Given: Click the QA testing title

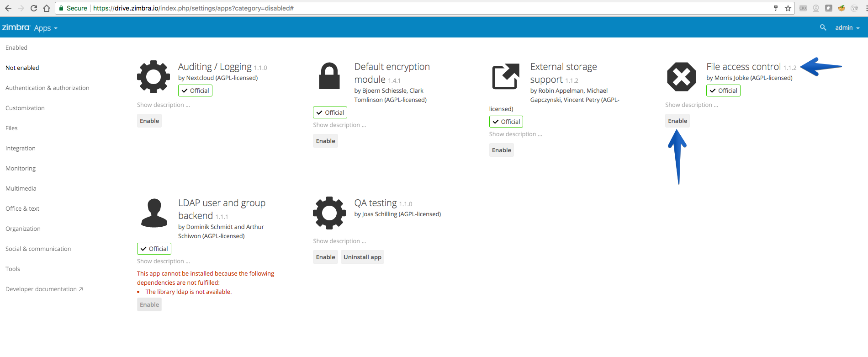Looking at the screenshot, I should tap(376, 203).
